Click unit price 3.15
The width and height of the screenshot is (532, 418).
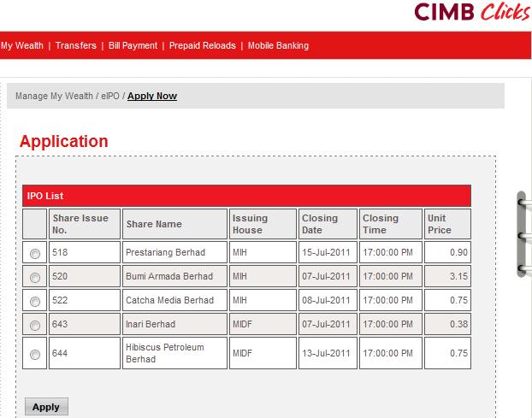coord(458,276)
